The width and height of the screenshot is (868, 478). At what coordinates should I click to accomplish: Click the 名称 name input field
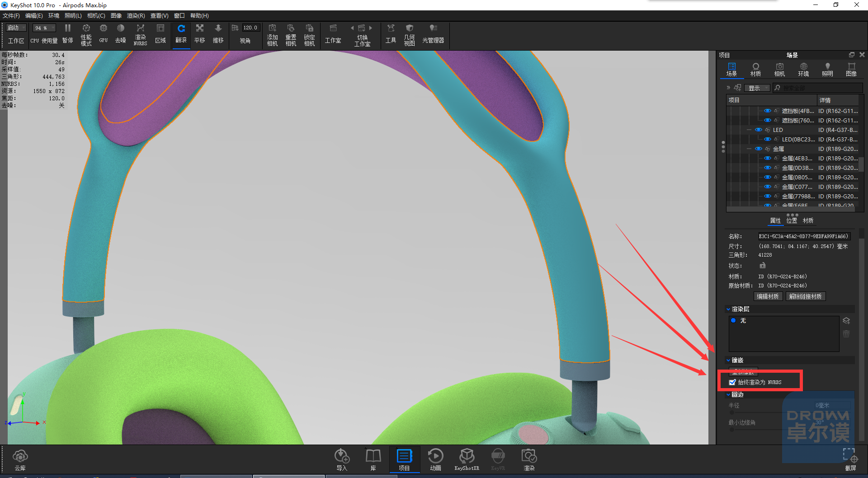tap(804, 236)
